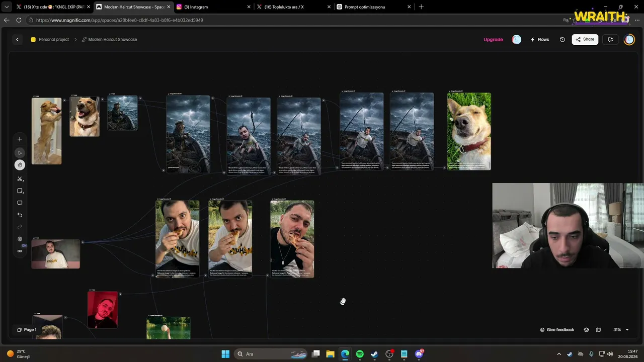Click the taskbar Ara search box
644x362 pixels.
point(271,354)
